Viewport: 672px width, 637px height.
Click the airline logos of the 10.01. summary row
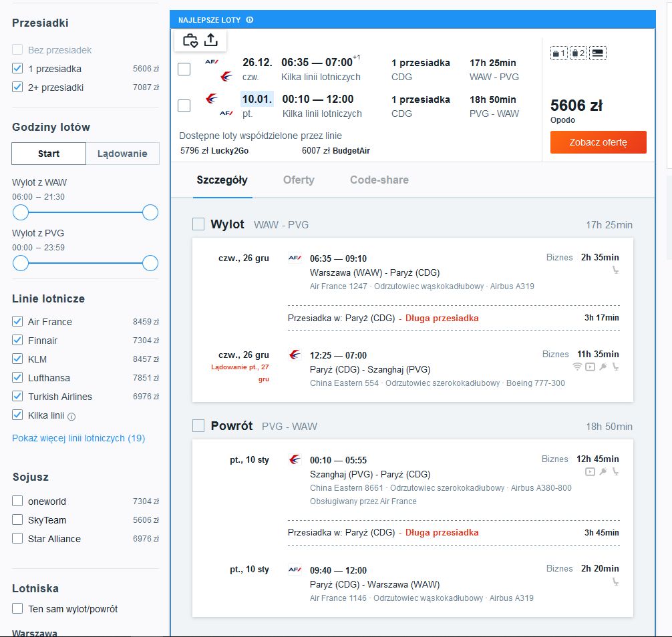(219, 105)
